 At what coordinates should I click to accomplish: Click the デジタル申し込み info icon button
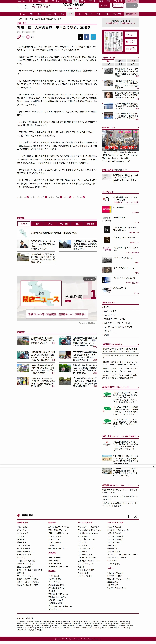pos(131,49)
